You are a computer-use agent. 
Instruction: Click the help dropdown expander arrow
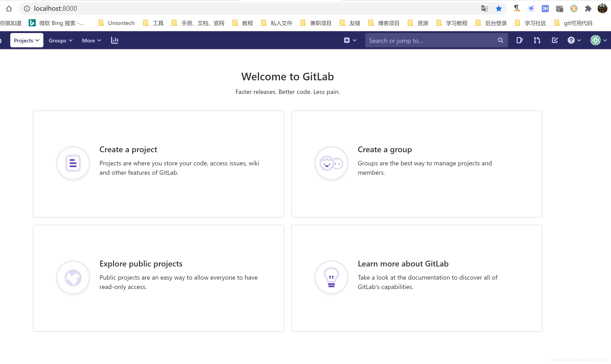(x=579, y=40)
